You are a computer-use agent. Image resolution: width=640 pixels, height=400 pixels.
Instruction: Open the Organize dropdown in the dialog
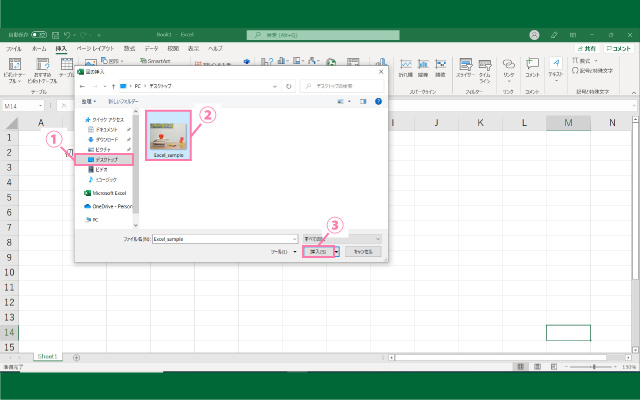point(89,101)
